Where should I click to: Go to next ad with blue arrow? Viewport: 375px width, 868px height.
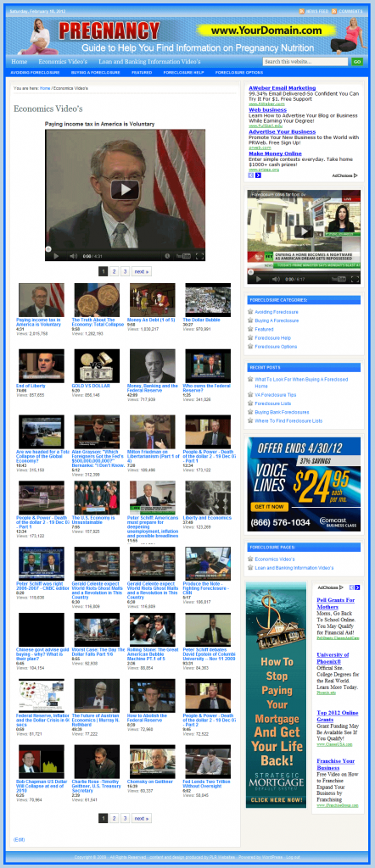(x=258, y=175)
